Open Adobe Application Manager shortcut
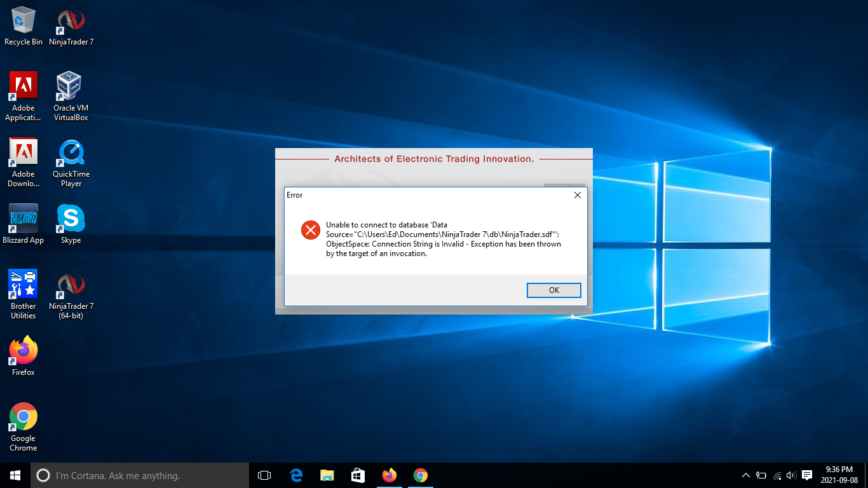868x488 pixels. point(24,96)
